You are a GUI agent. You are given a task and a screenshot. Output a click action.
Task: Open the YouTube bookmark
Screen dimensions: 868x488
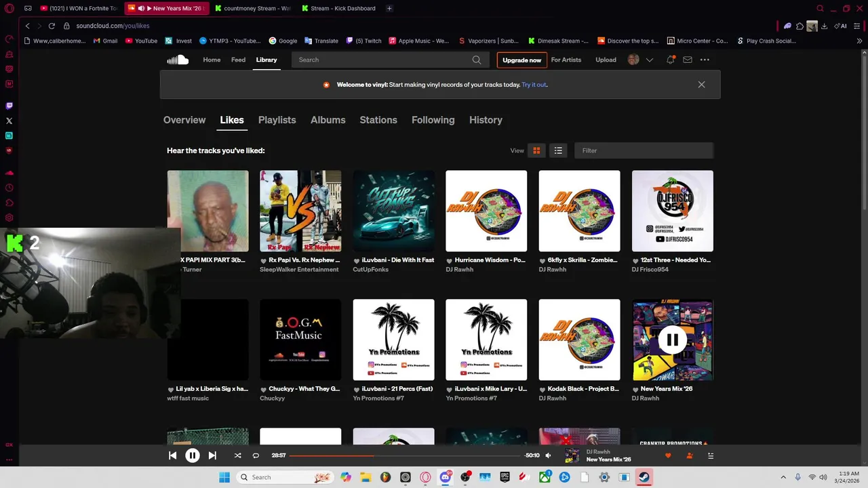coord(141,41)
